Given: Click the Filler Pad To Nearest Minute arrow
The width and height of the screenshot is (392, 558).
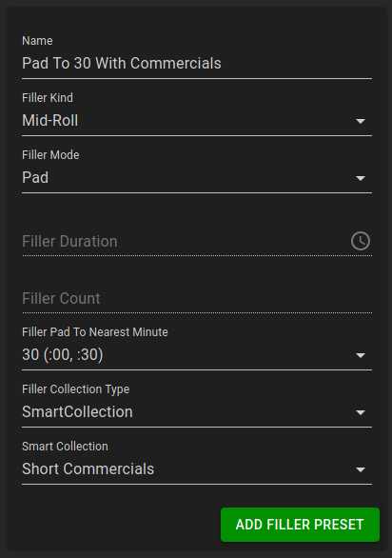Looking at the screenshot, I should (361, 355).
